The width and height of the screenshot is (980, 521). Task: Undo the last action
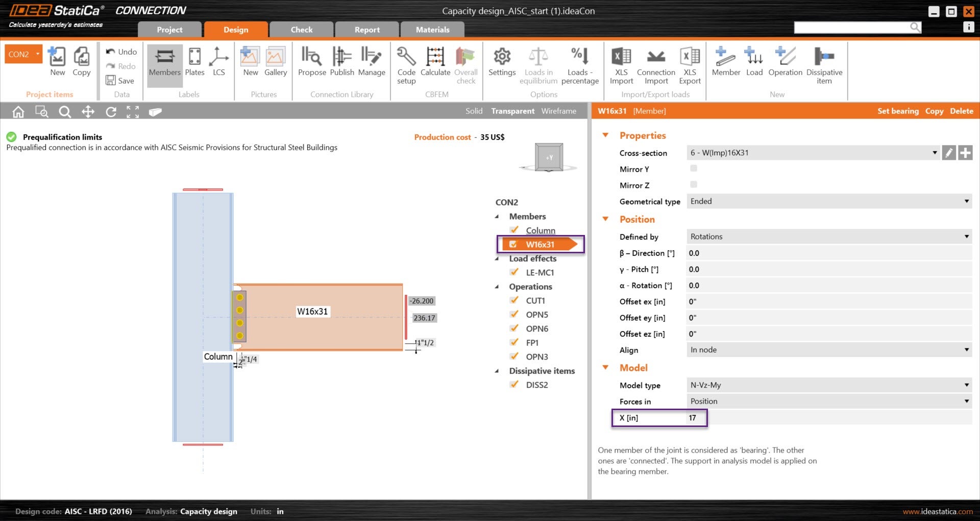121,51
